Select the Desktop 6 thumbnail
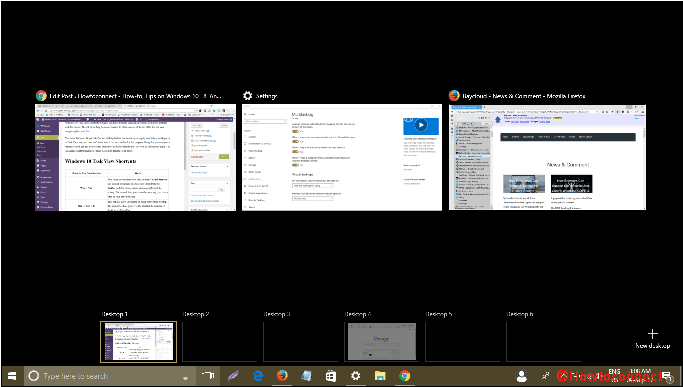 [x=543, y=342]
